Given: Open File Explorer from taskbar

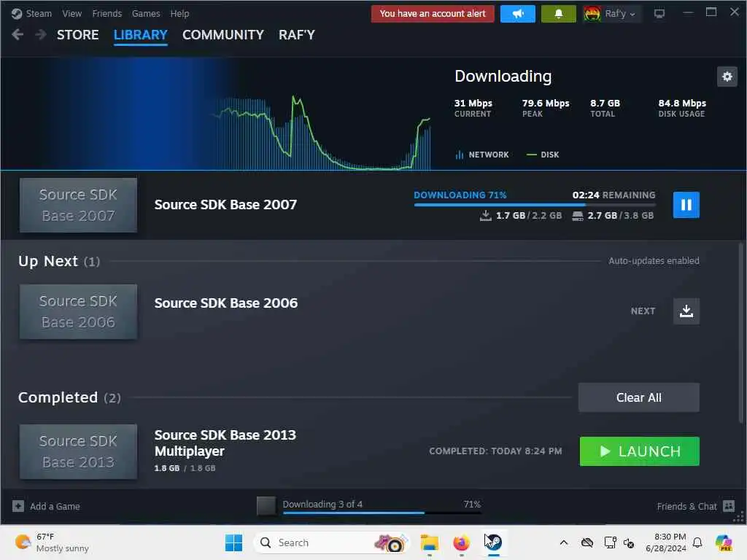Looking at the screenshot, I should click(x=429, y=542).
